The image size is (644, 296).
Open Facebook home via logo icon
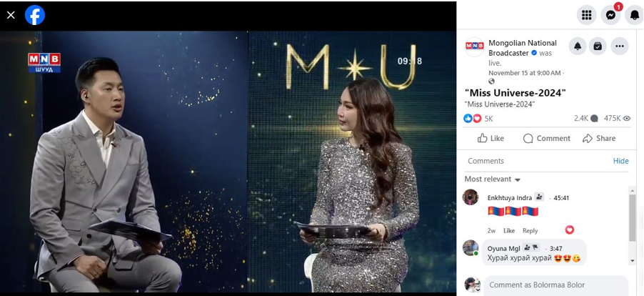(35, 15)
